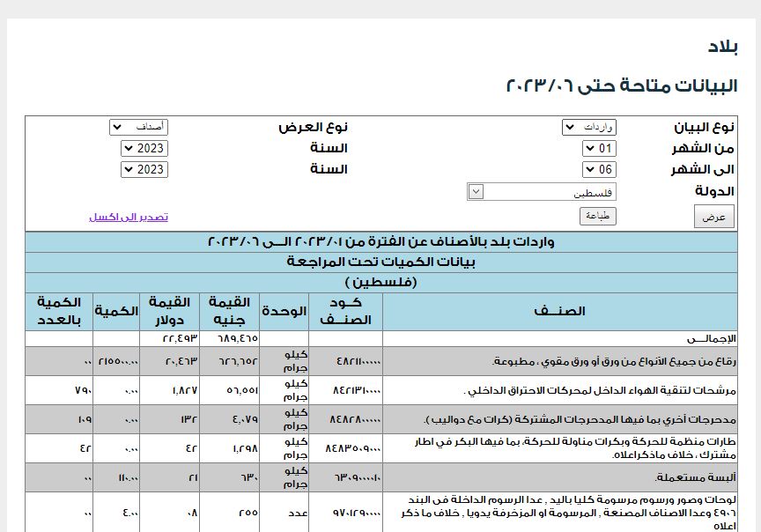The image size is (761, 532).
Task: Click the بيانات الكميات تحت المراجعة banner
Action: [x=381, y=262]
